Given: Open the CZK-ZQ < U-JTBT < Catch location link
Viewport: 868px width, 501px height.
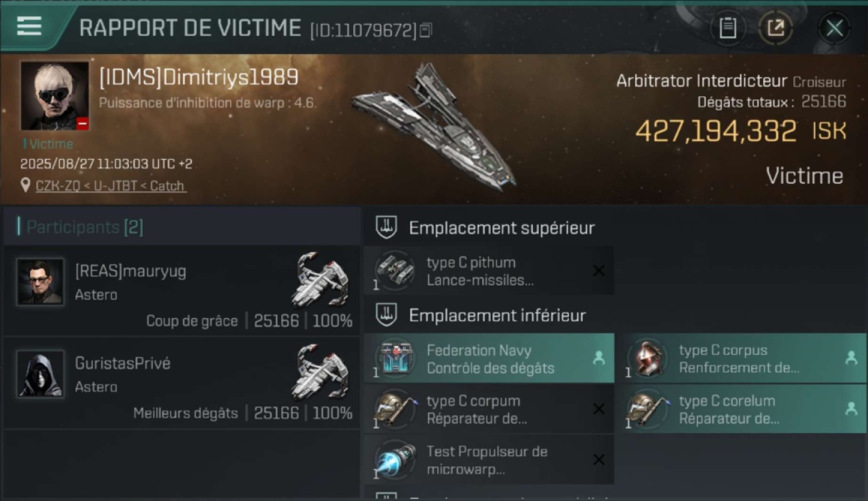Looking at the screenshot, I should pyautogui.click(x=110, y=186).
